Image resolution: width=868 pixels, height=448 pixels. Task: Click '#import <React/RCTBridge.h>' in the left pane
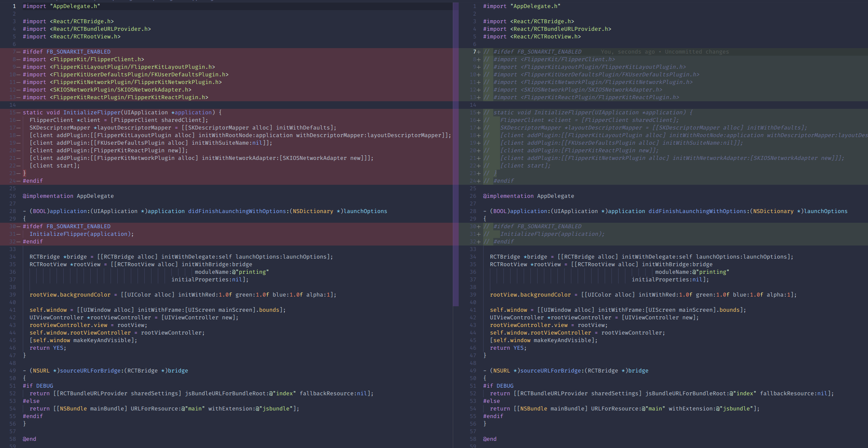pyautogui.click(x=68, y=22)
